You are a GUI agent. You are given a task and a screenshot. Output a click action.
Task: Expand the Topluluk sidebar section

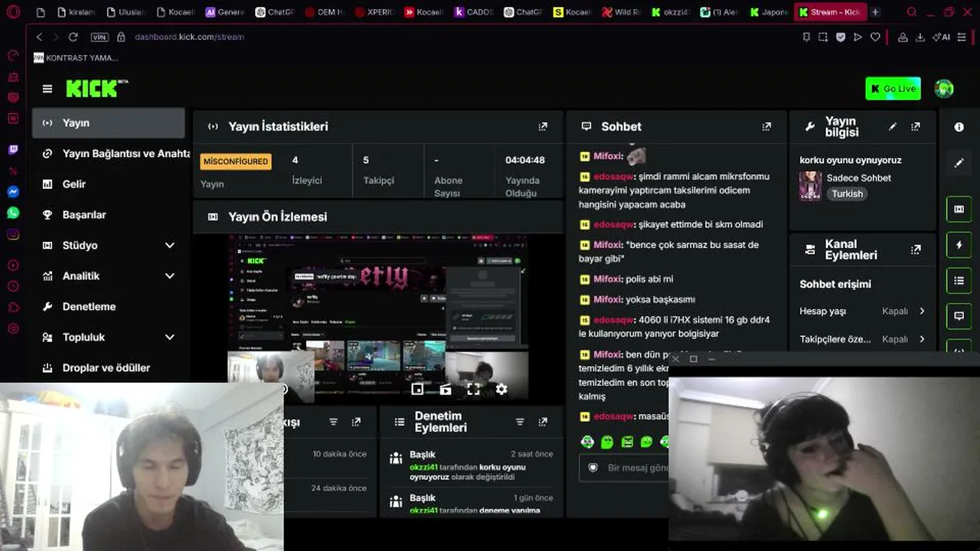(170, 337)
